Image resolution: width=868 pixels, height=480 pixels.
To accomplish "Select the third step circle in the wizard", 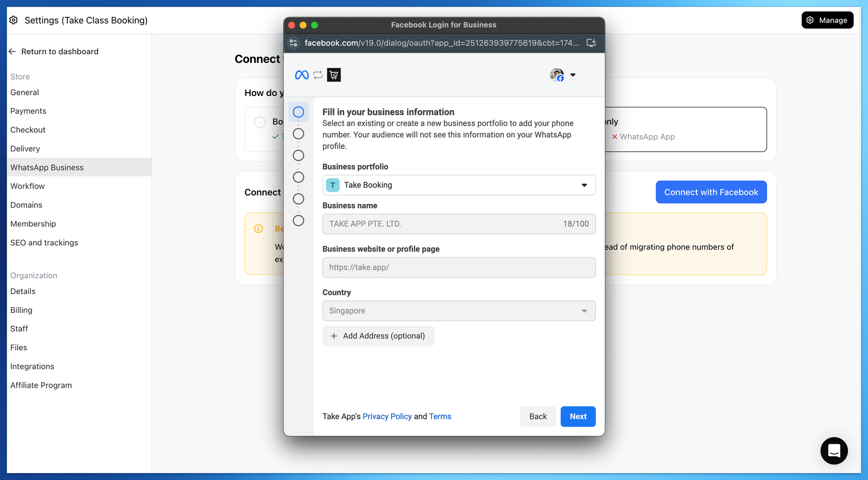I will click(x=299, y=156).
